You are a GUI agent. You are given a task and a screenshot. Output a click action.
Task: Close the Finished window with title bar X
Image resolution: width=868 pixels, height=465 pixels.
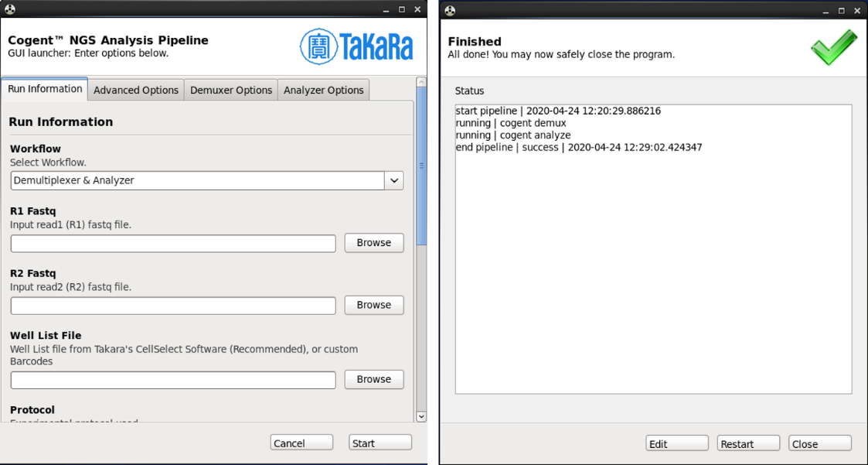coord(857,11)
